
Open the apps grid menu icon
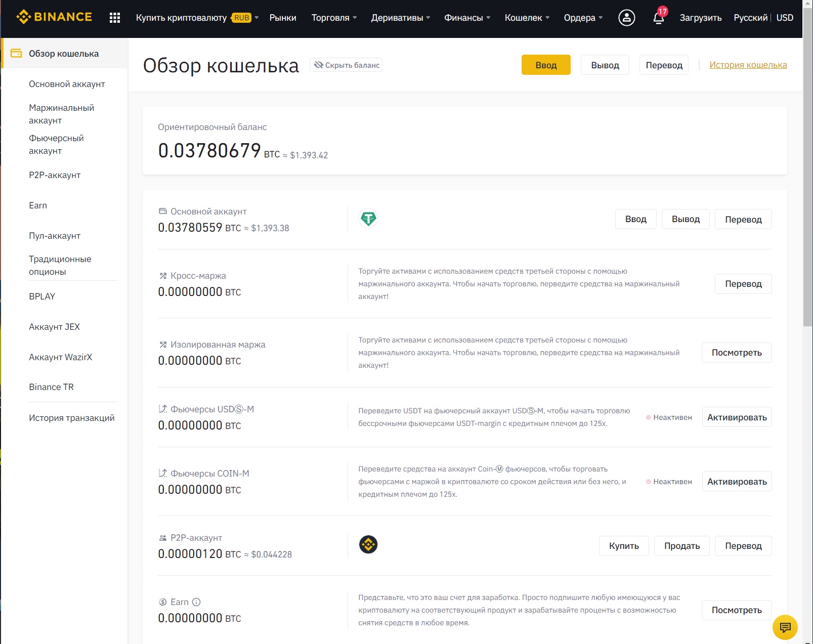click(x=115, y=18)
